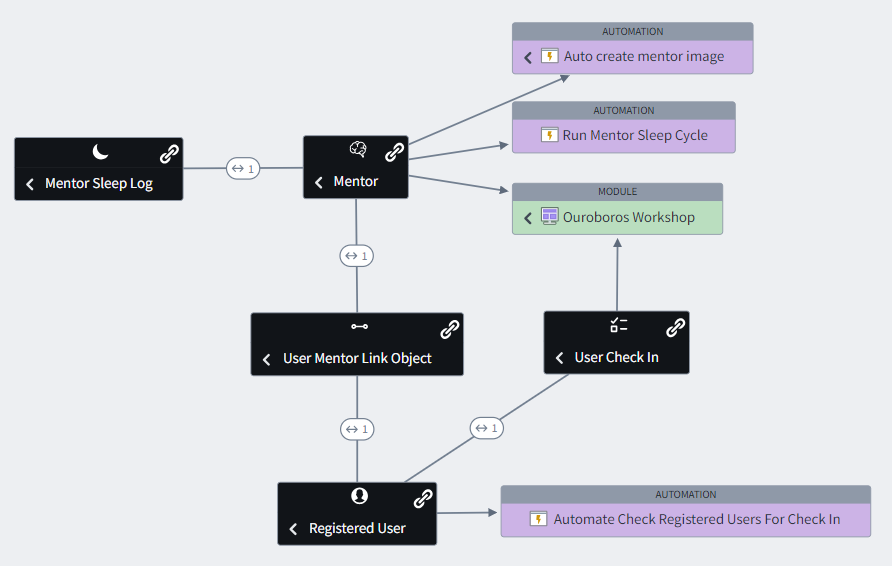Expand the Ouroboros Workshop module chevron
The image size is (892, 566).
tap(528, 217)
